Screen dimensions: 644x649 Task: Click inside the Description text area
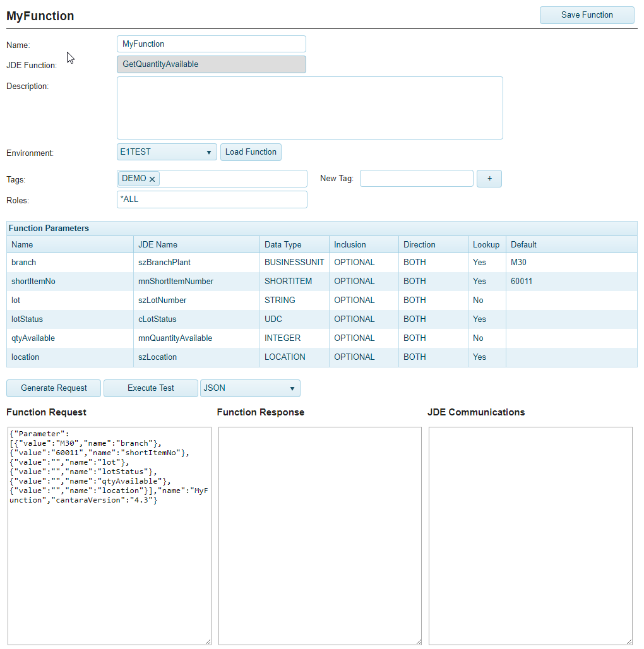(309, 108)
